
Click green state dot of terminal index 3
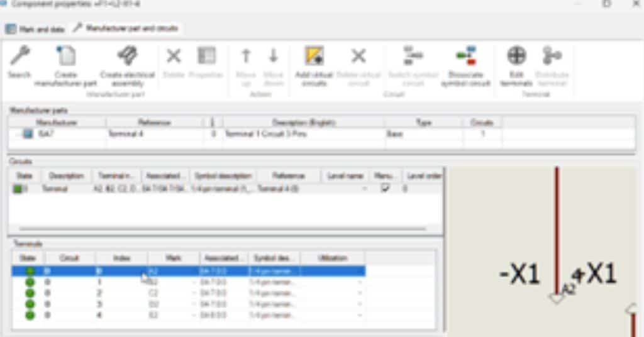click(x=30, y=304)
